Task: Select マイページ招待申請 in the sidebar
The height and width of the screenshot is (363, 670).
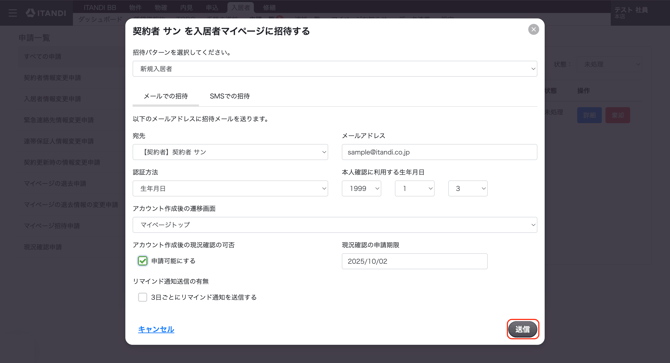Action: tap(52, 225)
